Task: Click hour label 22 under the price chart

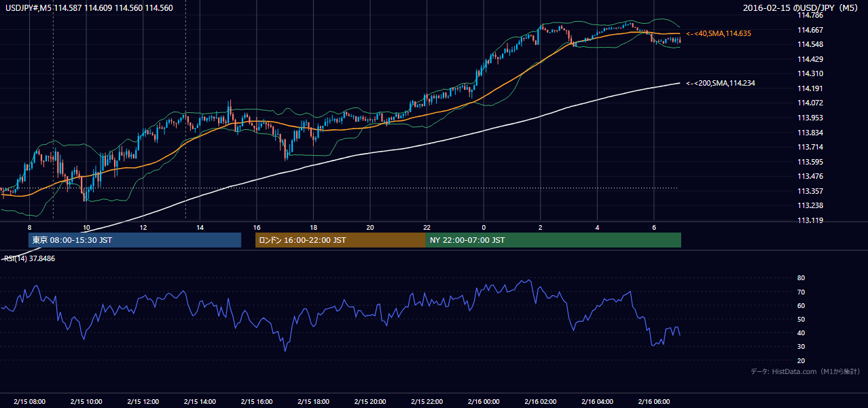Action: [427, 227]
